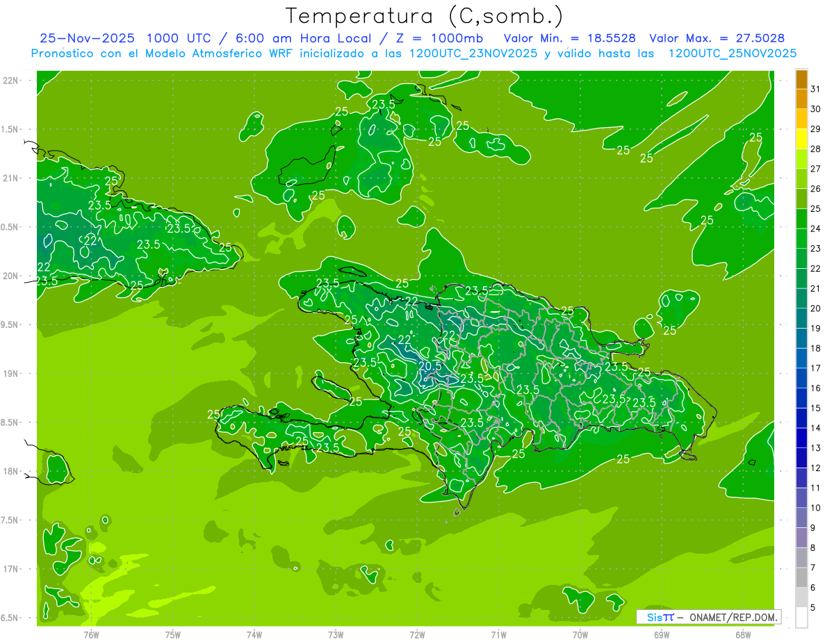
Task: Click the '7' value on color scale
Action: point(813,568)
